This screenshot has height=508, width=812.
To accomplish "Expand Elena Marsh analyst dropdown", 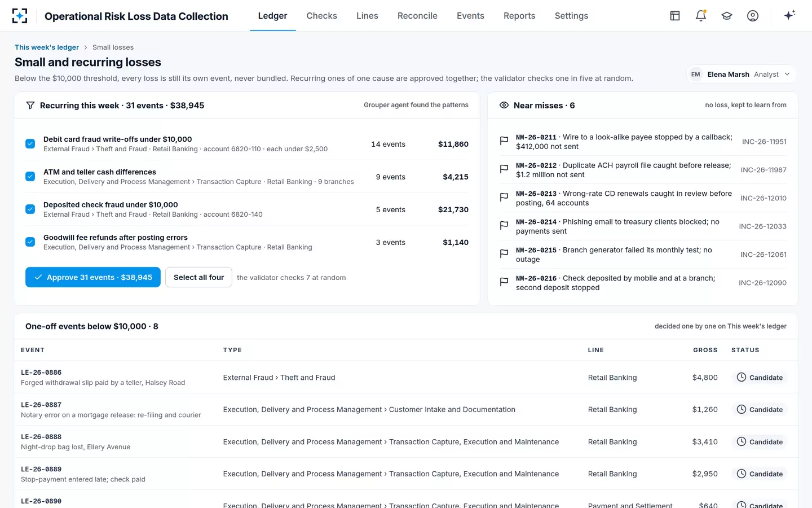I will coord(741,75).
